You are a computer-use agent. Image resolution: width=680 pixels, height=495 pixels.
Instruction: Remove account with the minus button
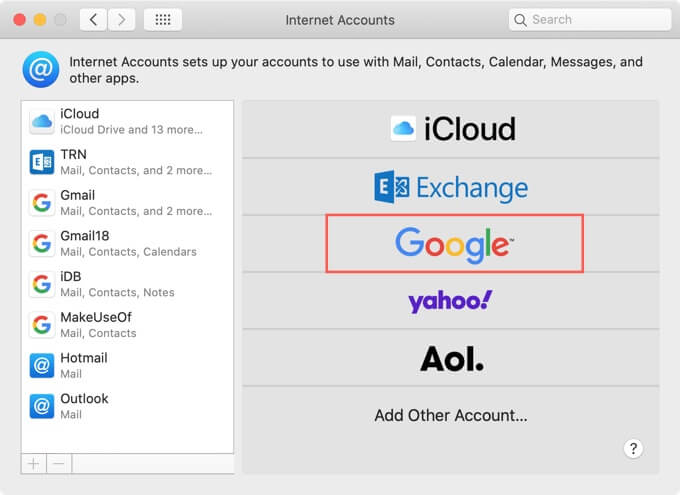pyautogui.click(x=58, y=464)
